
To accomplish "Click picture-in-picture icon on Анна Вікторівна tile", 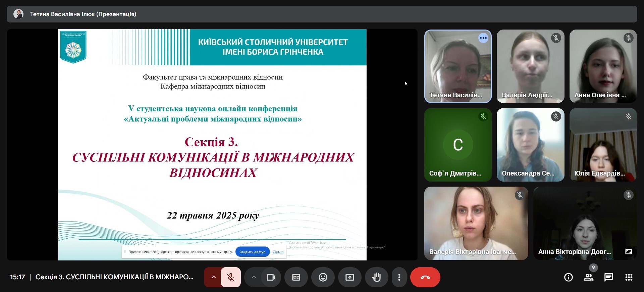I will tap(629, 252).
